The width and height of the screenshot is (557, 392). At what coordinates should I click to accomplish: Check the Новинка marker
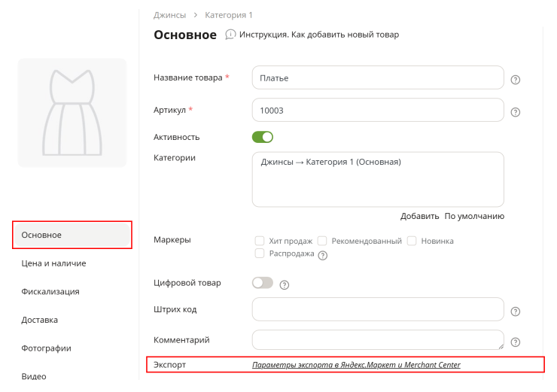(412, 241)
